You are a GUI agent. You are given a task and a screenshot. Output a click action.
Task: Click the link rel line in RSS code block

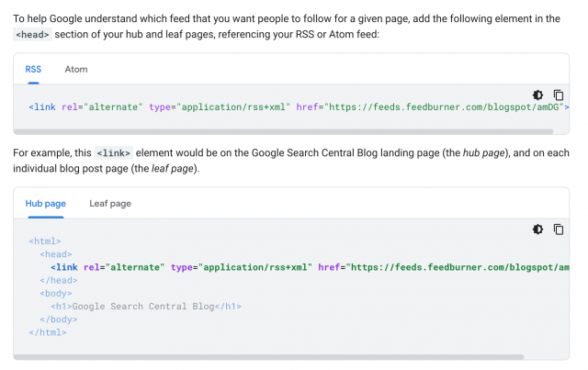(299, 107)
